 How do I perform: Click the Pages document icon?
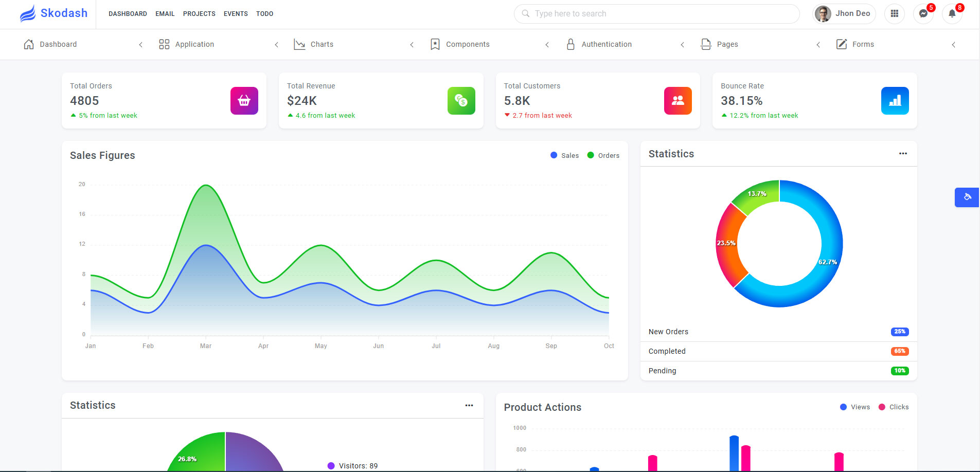coord(706,44)
